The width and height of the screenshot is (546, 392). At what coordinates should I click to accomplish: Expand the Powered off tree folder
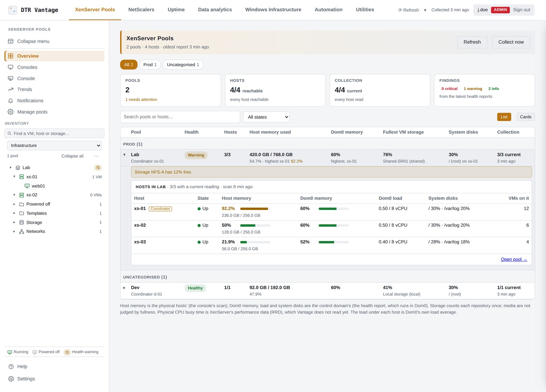(14, 204)
